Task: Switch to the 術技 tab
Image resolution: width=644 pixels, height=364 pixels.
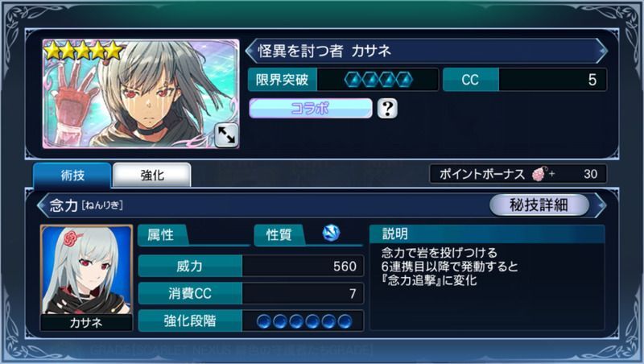Action: (72, 176)
